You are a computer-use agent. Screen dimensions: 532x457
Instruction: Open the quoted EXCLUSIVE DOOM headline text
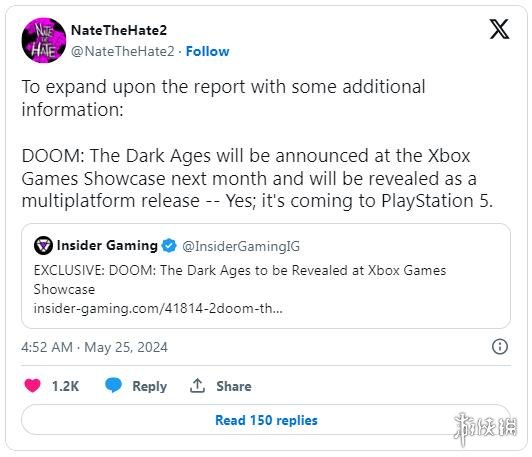240,280
